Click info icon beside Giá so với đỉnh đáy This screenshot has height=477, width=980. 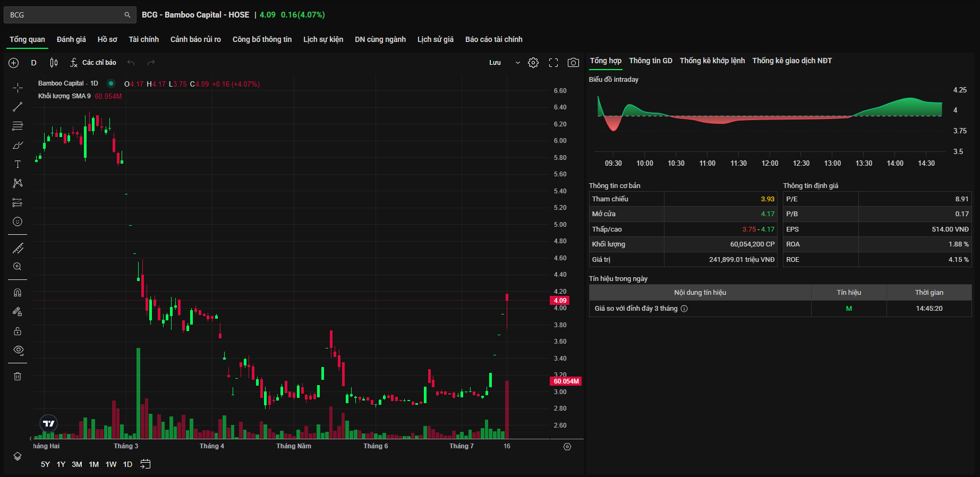pyautogui.click(x=684, y=309)
